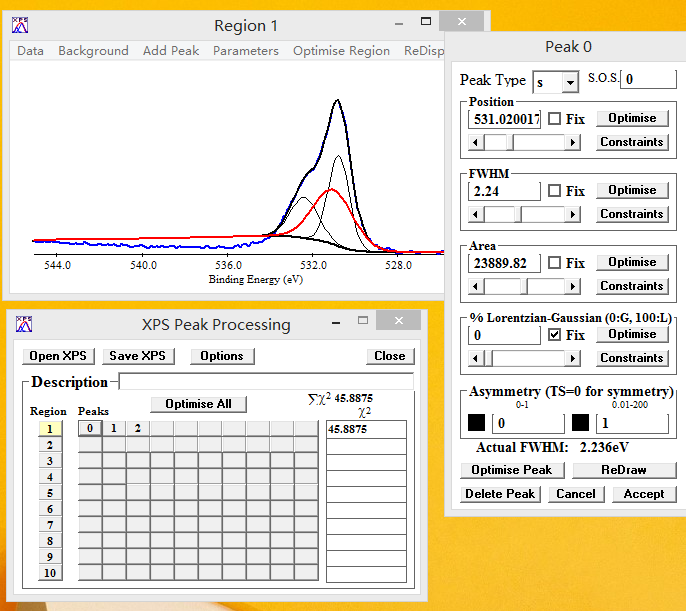
Task: Click the XPS icon in Peak Processing title bar
Action: pyautogui.click(x=24, y=324)
